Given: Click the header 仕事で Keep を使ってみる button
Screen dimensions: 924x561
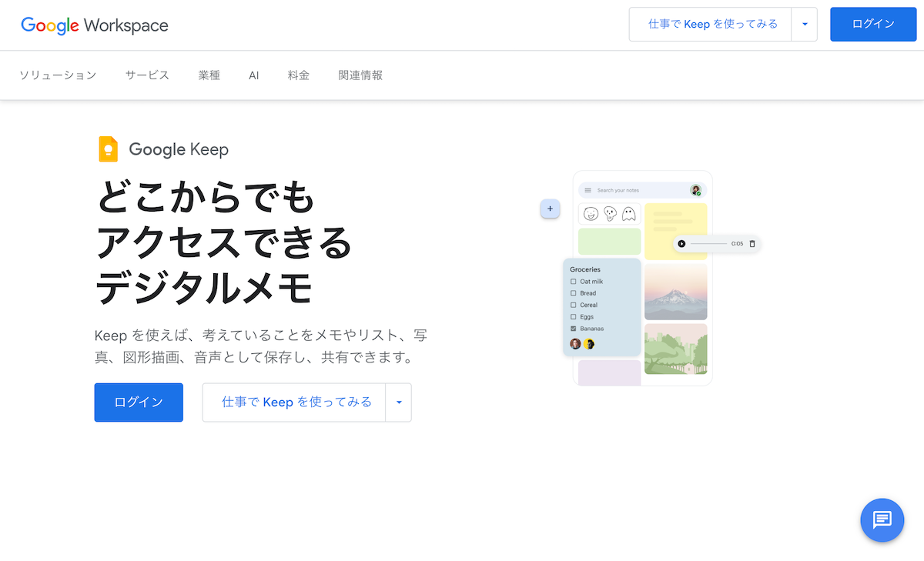Looking at the screenshot, I should click(711, 25).
